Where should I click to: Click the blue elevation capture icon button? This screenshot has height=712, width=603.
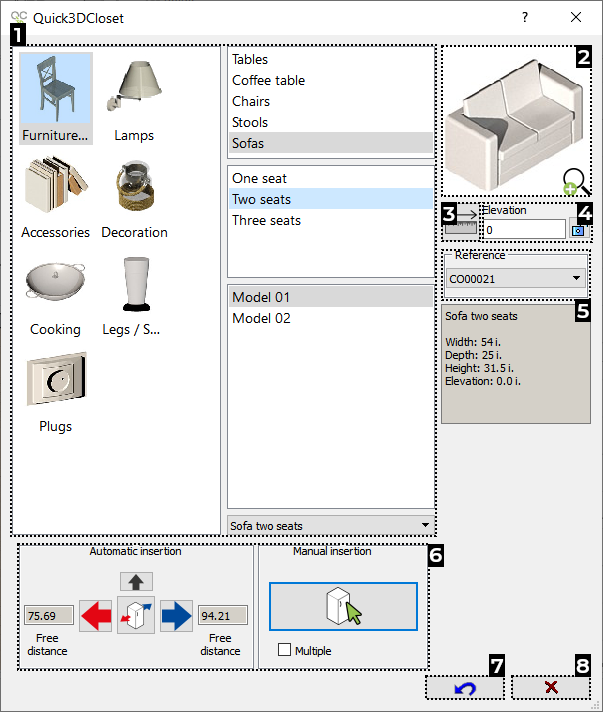(578, 230)
